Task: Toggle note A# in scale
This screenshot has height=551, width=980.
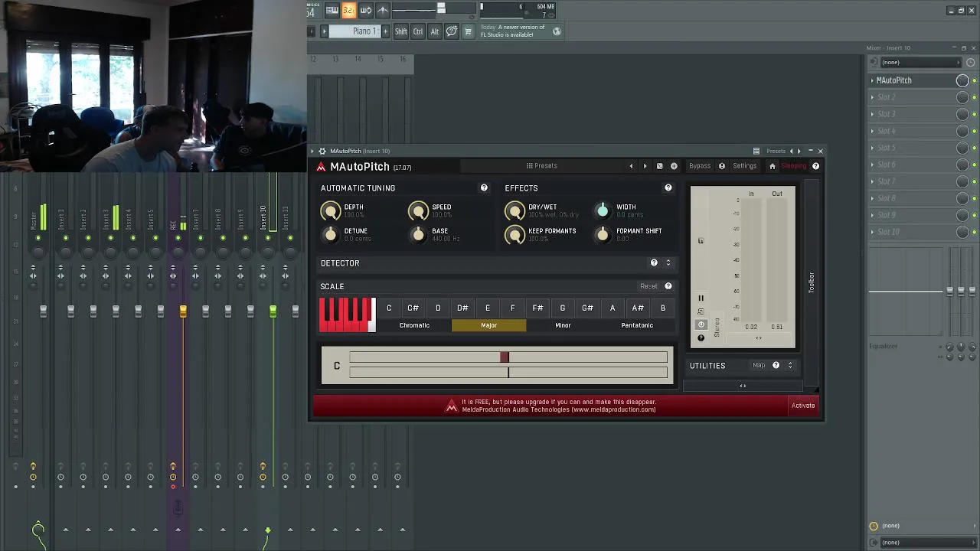Action: 638,308
